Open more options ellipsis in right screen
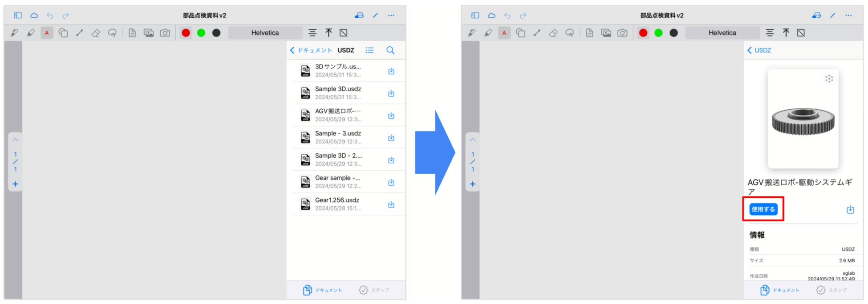Screen dimensions: 868x304 click(849, 16)
